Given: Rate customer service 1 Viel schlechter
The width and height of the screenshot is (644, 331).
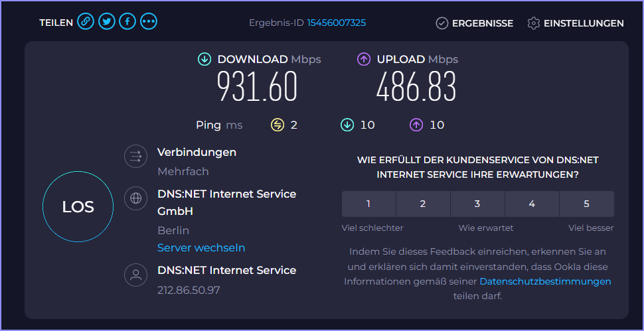Looking at the screenshot, I should [x=368, y=204].
